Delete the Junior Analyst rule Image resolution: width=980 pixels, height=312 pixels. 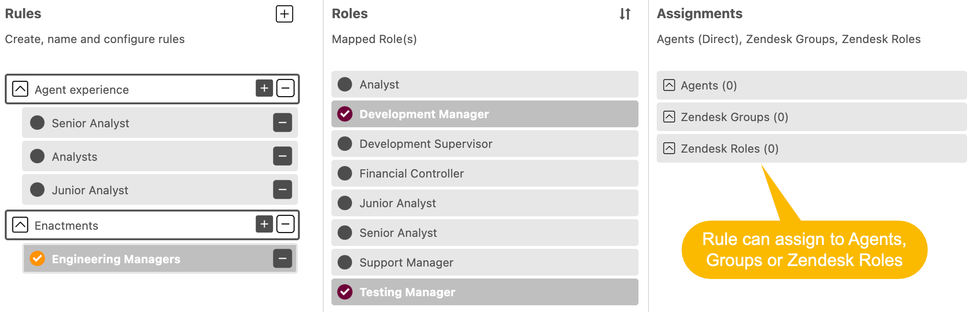283,189
